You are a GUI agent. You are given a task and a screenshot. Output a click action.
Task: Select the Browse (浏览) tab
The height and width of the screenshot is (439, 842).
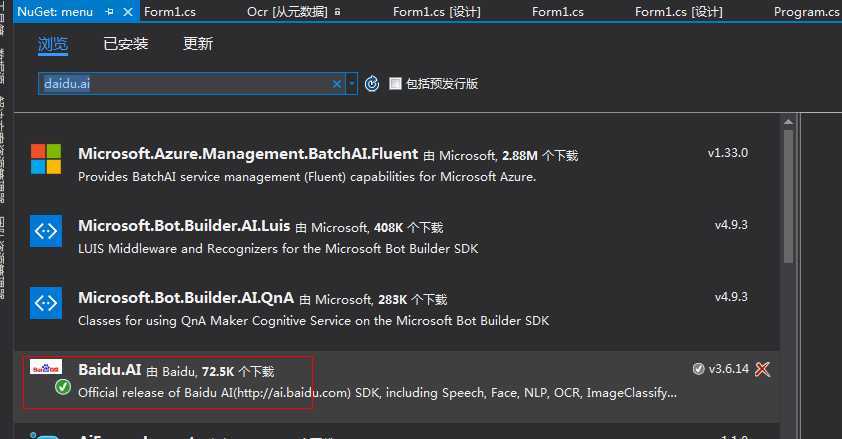[x=53, y=44]
